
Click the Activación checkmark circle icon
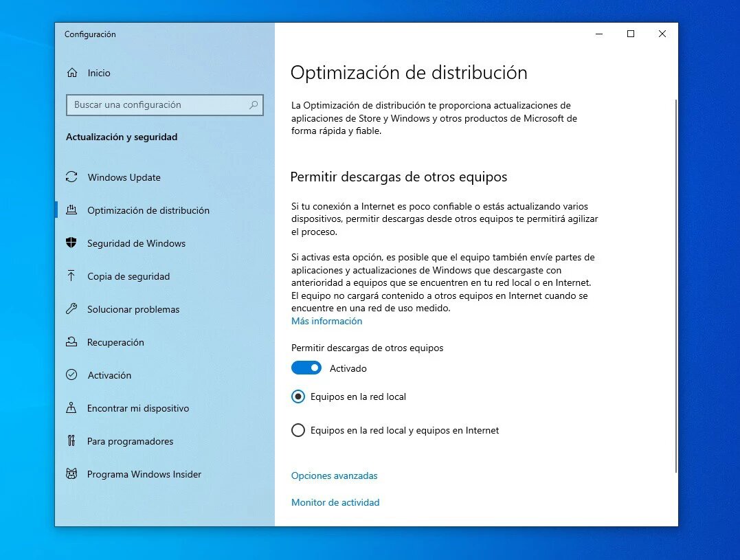(x=71, y=375)
